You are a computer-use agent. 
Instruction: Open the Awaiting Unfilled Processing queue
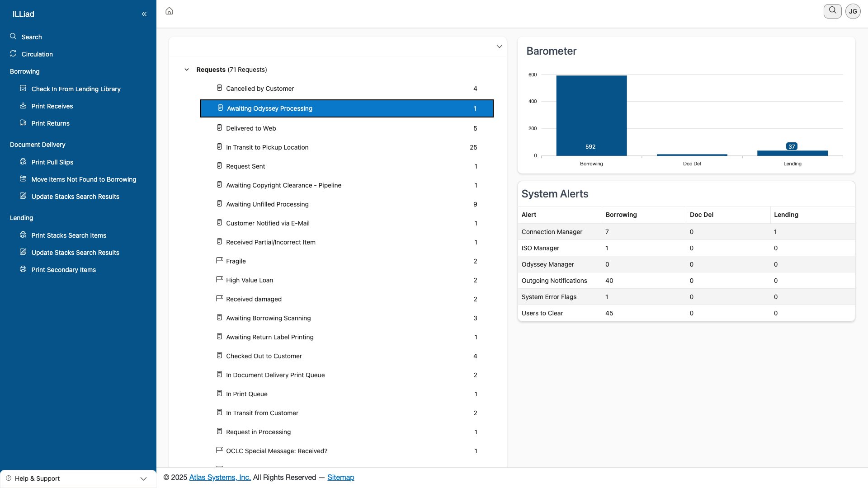pos(267,204)
